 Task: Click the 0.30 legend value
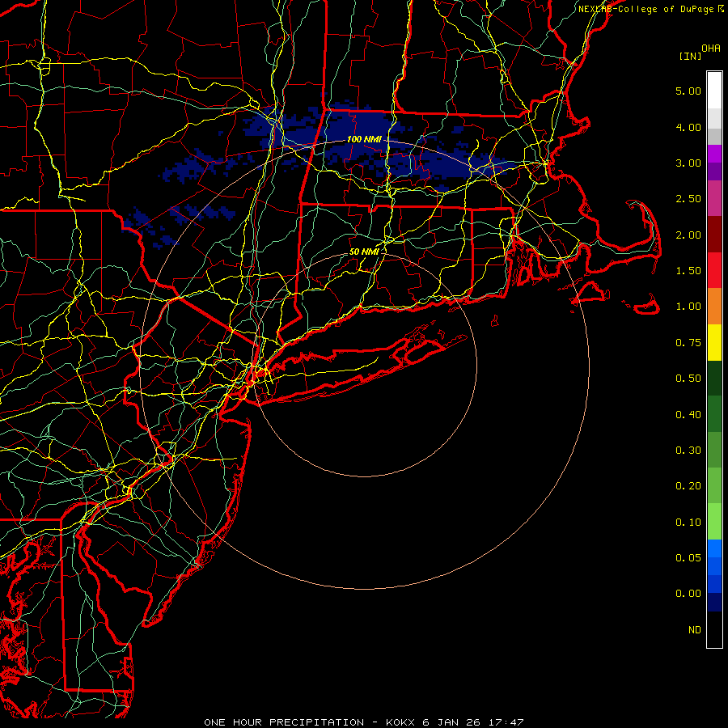688,451
